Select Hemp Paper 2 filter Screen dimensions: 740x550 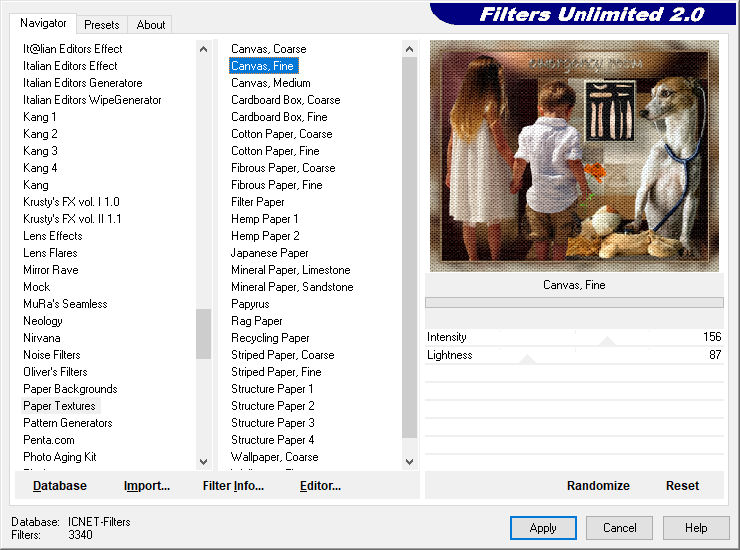pos(265,236)
